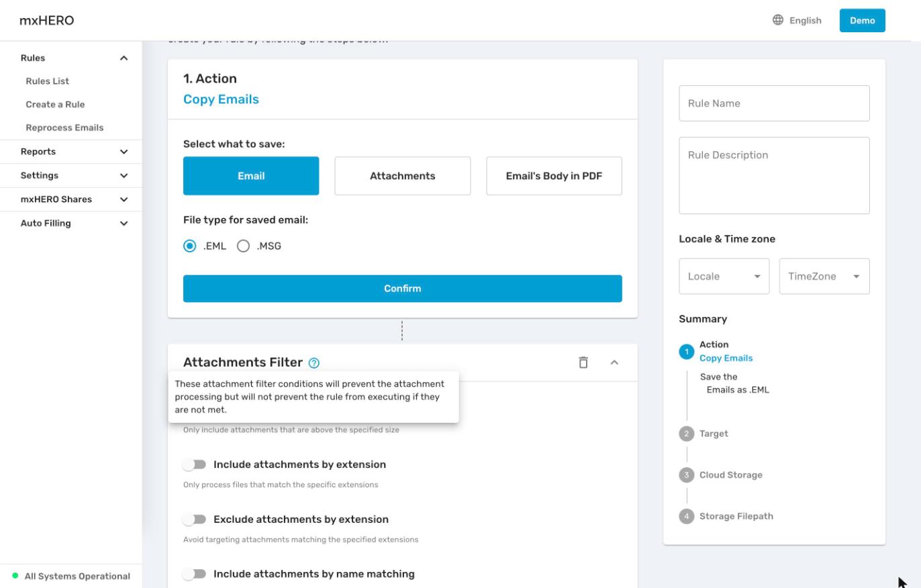Open the TimeZone dropdown
The image size is (921, 588).
pos(824,277)
